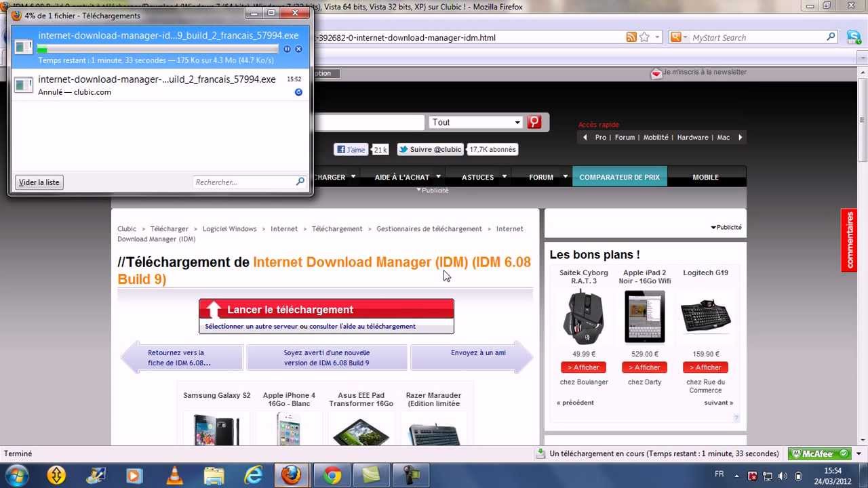This screenshot has height=488, width=868.
Task: Click the Facebook J'aime button
Action: [x=351, y=150]
